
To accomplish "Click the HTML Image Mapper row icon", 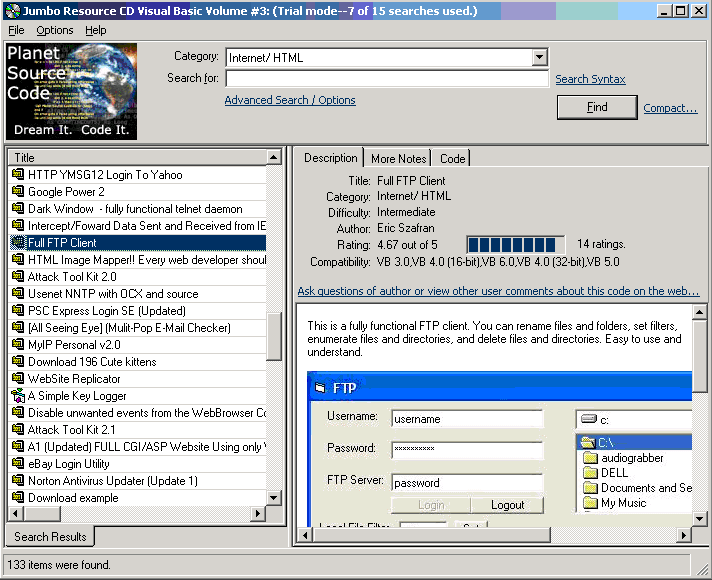I will point(18,259).
